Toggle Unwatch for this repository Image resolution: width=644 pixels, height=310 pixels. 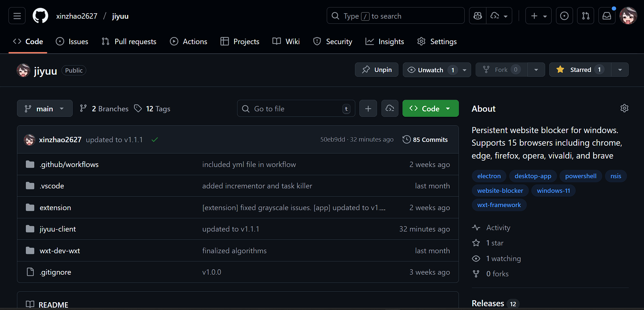431,70
